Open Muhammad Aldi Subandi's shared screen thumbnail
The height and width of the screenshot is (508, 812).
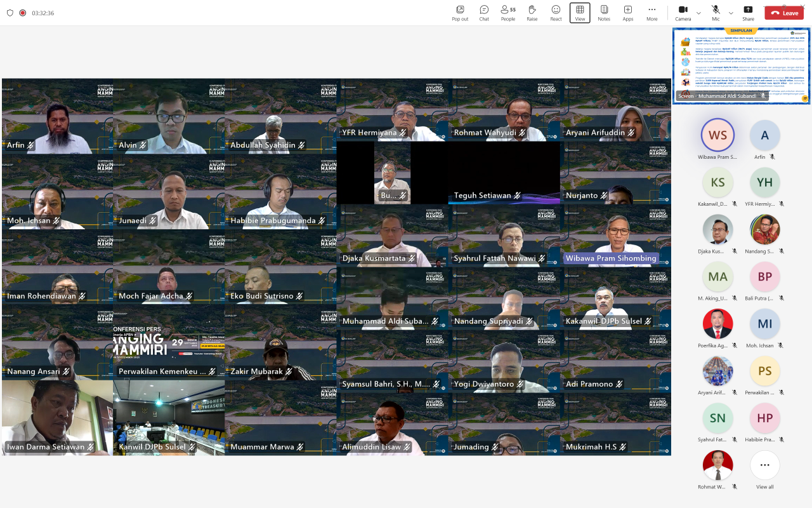point(741,65)
